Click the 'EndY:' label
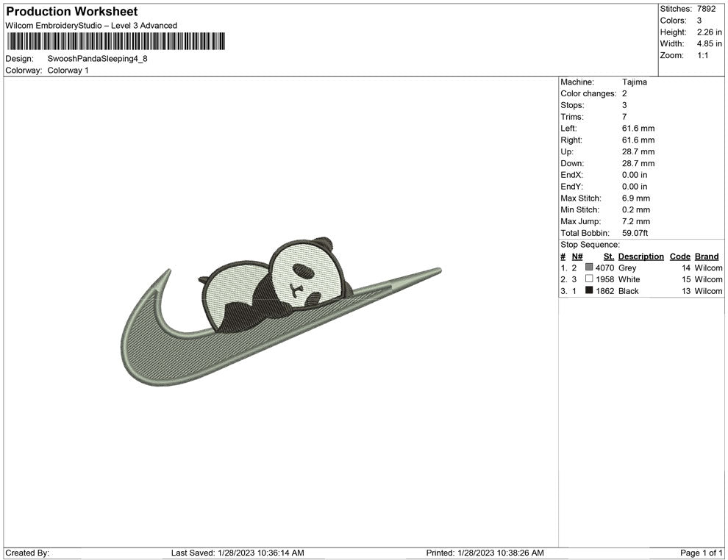The image size is (728, 560). point(571,186)
